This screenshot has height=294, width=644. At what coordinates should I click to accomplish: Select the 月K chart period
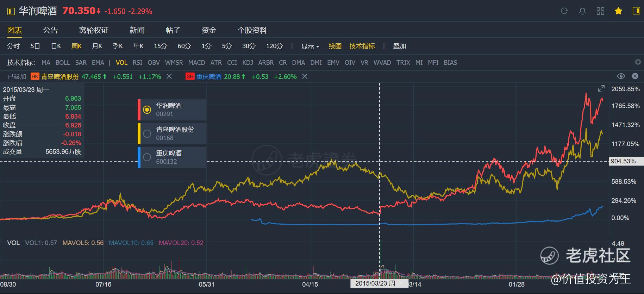97,46
